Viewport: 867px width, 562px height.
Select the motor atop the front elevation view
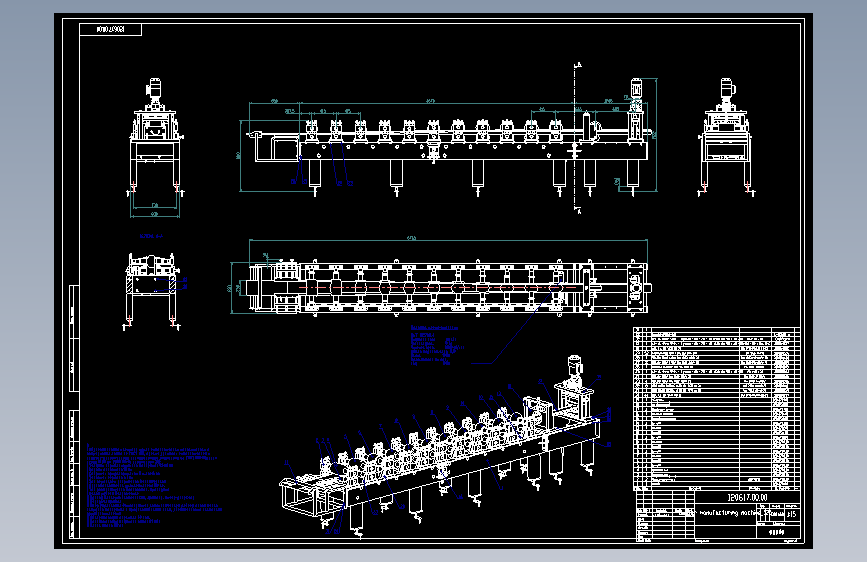[637, 89]
